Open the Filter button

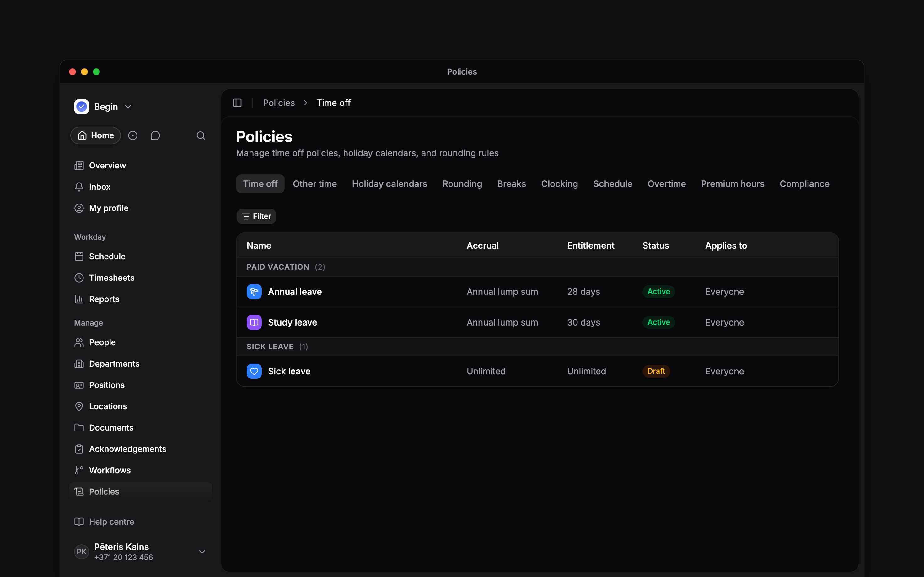[x=256, y=216]
